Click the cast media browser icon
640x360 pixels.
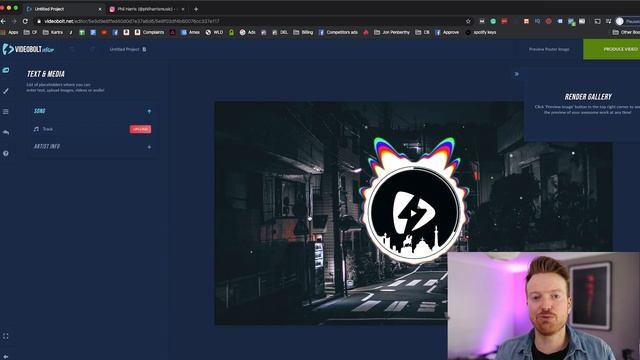[598, 21]
